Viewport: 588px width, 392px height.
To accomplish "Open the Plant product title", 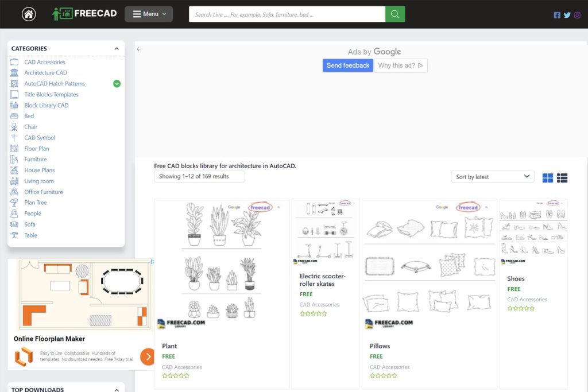I will pos(169,346).
